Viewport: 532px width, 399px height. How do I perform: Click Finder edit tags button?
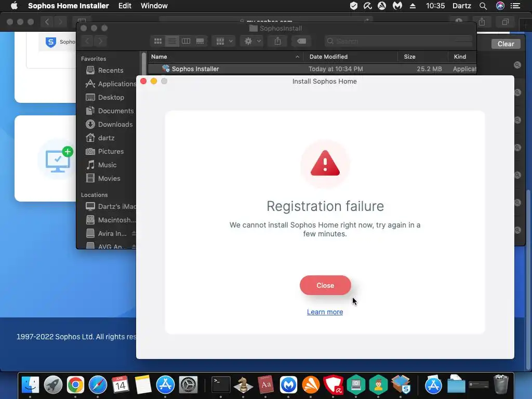pyautogui.click(x=301, y=41)
